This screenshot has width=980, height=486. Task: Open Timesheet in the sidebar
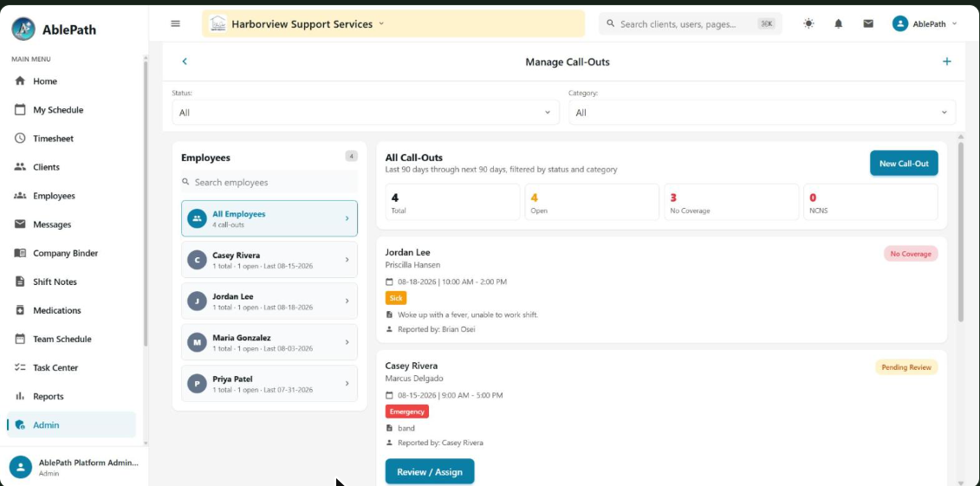tap(71, 139)
